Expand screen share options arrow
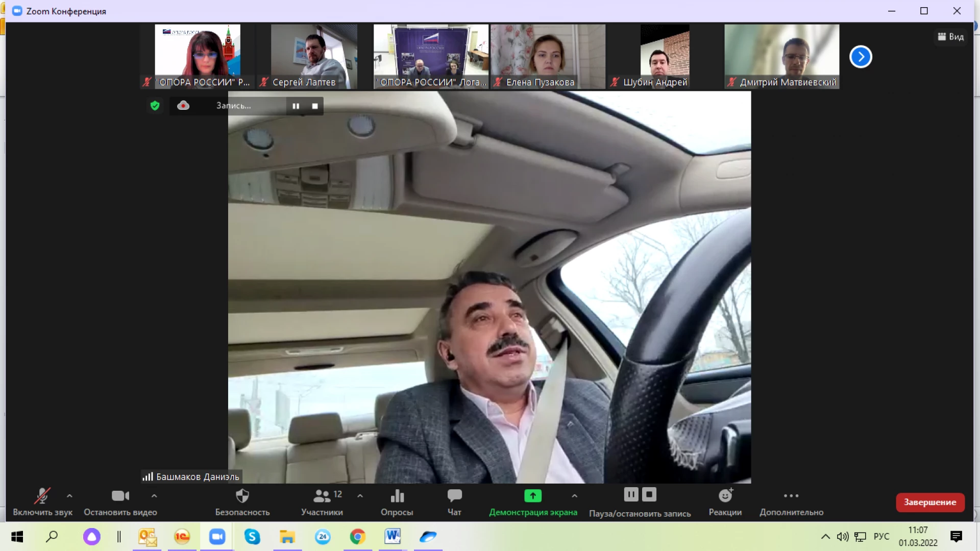Image resolution: width=980 pixels, height=551 pixels. click(x=575, y=496)
